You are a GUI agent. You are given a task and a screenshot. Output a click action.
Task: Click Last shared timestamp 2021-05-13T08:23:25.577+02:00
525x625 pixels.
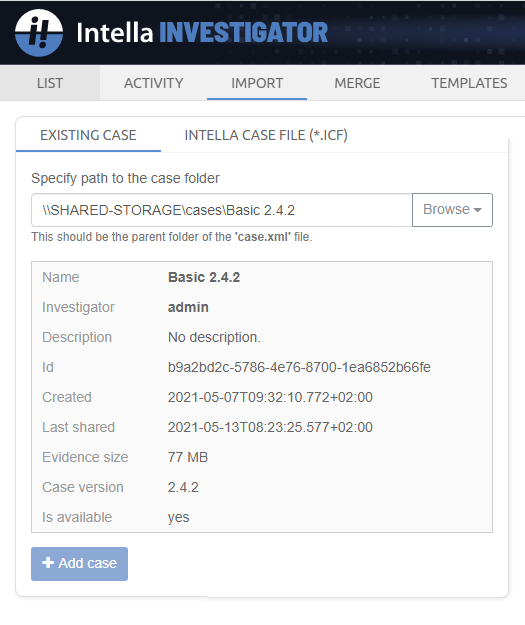tap(270, 427)
